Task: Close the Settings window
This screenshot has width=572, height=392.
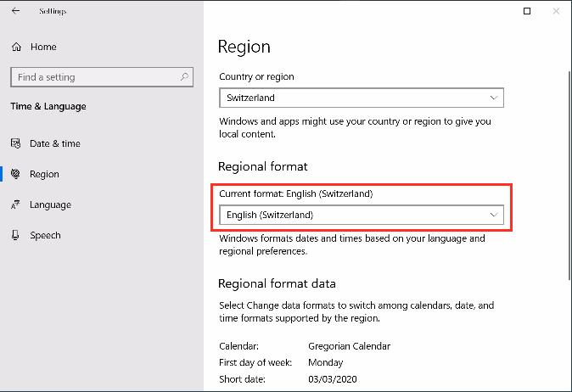Action: (558, 12)
